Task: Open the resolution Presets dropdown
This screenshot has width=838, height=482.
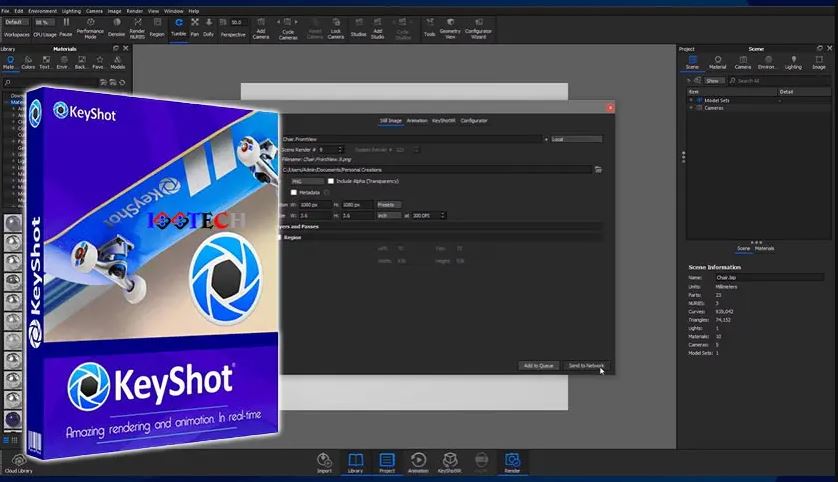Action: tap(389, 205)
